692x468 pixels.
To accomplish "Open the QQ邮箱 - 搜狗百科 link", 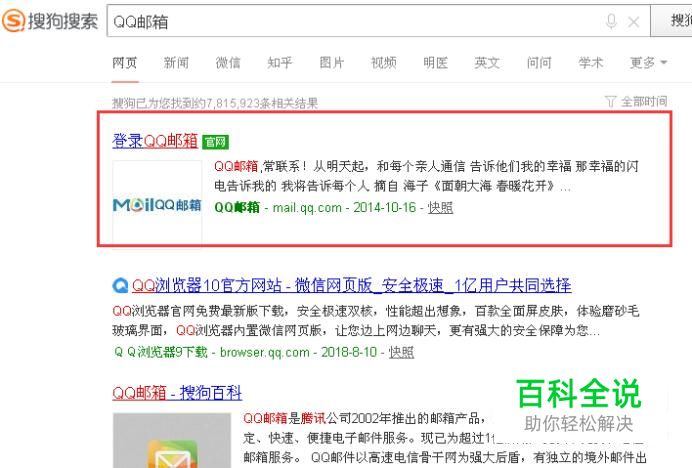I will 177,393.
